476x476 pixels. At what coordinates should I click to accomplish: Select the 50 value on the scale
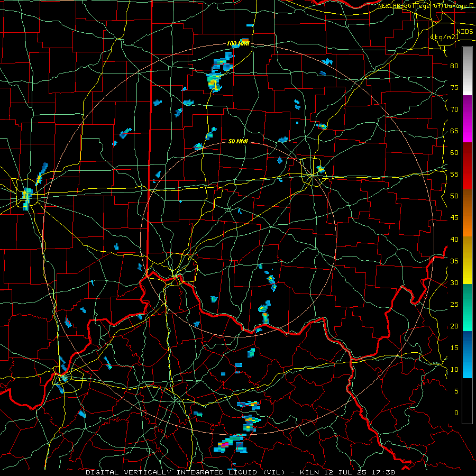tap(454, 196)
